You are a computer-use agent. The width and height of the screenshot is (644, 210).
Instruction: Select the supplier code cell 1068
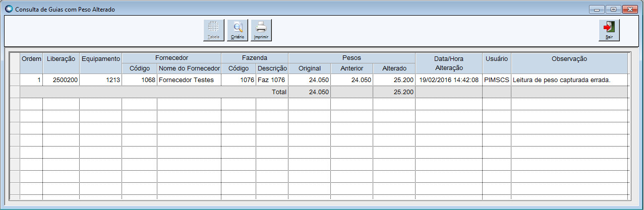pyautogui.click(x=140, y=80)
